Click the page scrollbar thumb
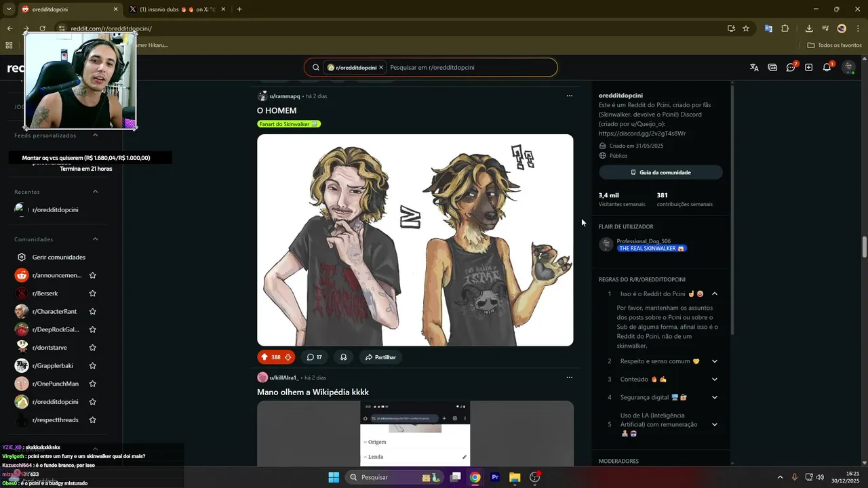Image resolution: width=868 pixels, height=488 pixels. [x=865, y=247]
